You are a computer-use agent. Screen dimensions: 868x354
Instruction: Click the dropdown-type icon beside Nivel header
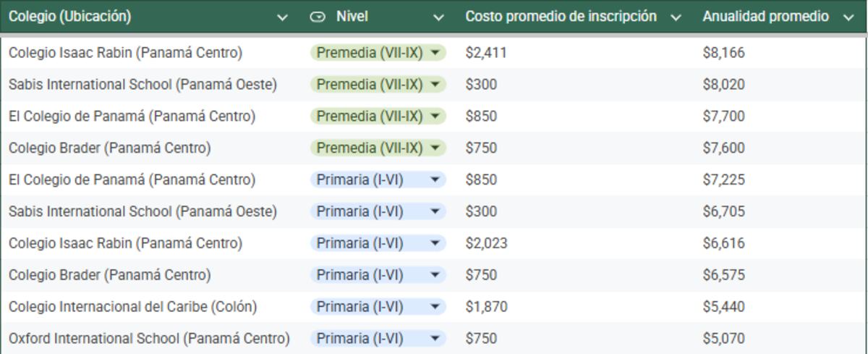pos(317,17)
